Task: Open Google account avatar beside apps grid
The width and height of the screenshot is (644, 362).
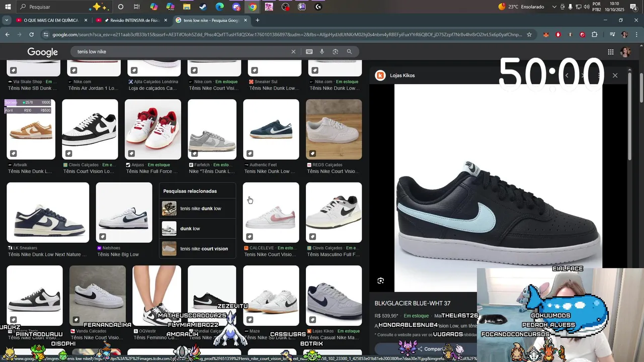Action: [626, 52]
